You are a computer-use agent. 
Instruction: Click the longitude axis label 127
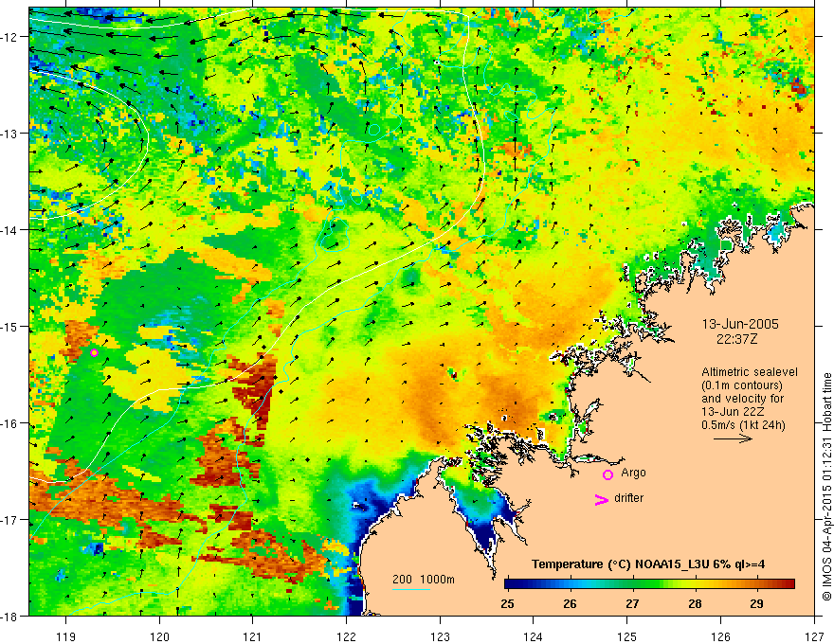pos(814,636)
